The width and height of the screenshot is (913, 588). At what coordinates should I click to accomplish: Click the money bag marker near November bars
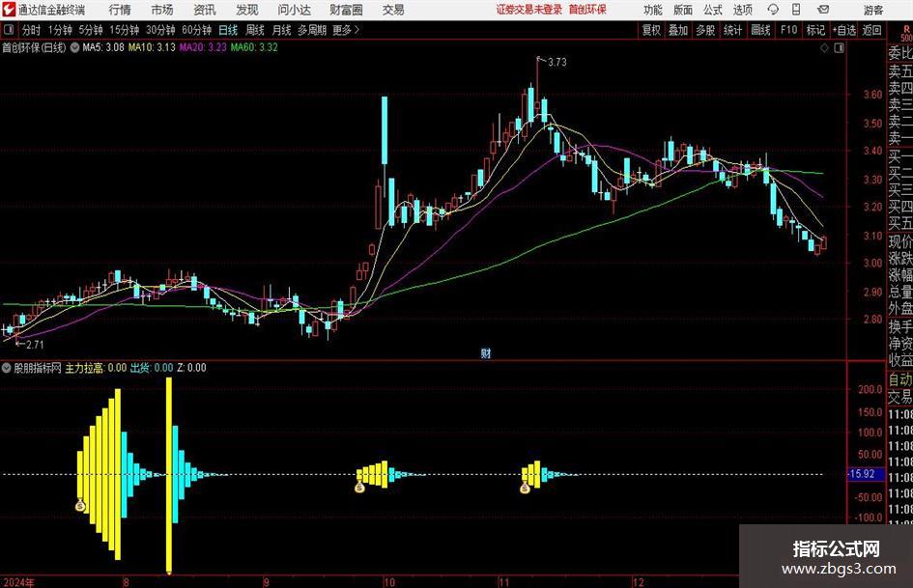[525, 488]
